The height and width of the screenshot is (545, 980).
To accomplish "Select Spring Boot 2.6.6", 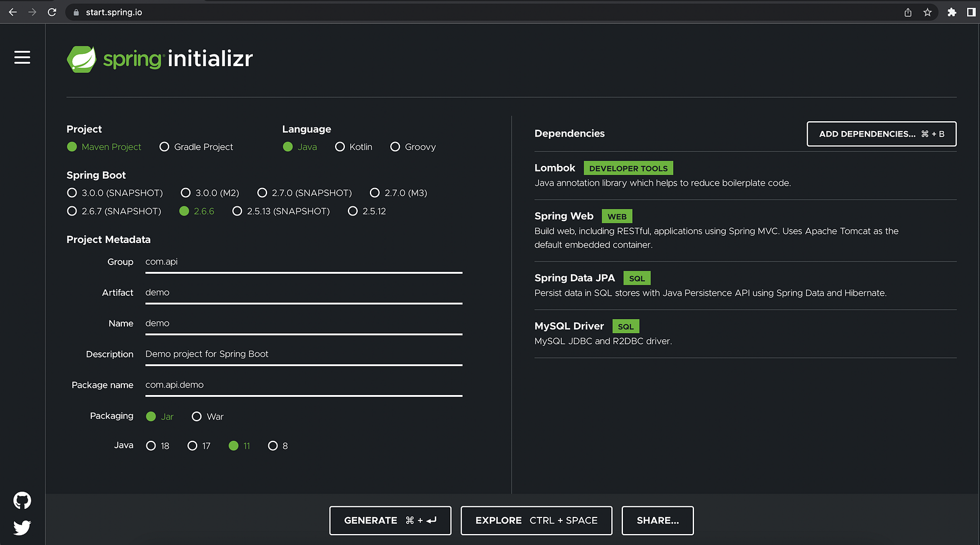I will click(197, 211).
